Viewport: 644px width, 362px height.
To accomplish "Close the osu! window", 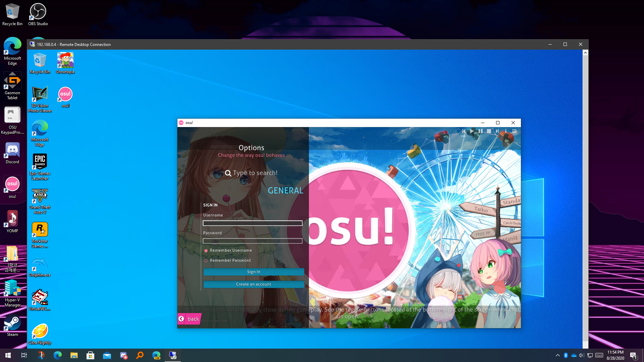I will click(513, 123).
